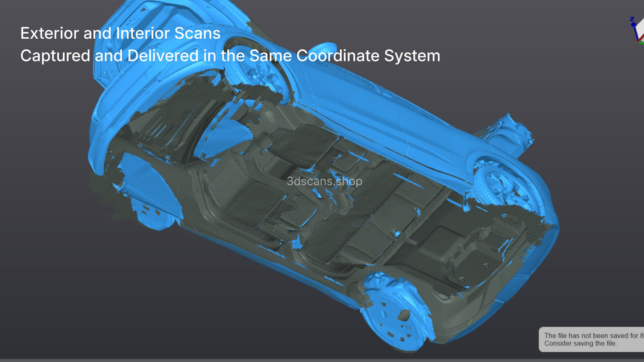The image size is (644, 362).
Task: Click the 3dscans.shop watermark link
Action: tap(323, 181)
